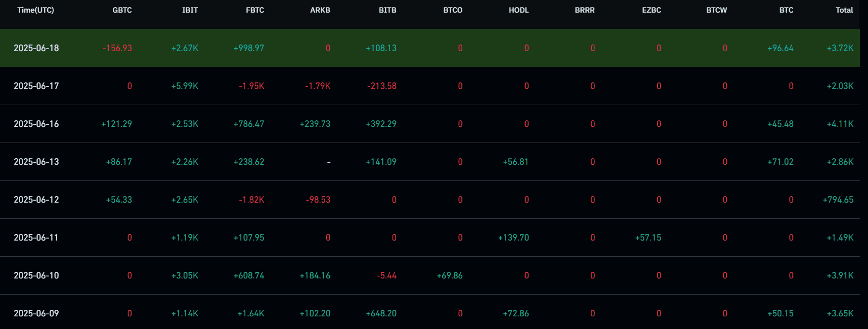868x329 pixels.
Task: Select the FBTC column header
Action: pyautogui.click(x=255, y=10)
